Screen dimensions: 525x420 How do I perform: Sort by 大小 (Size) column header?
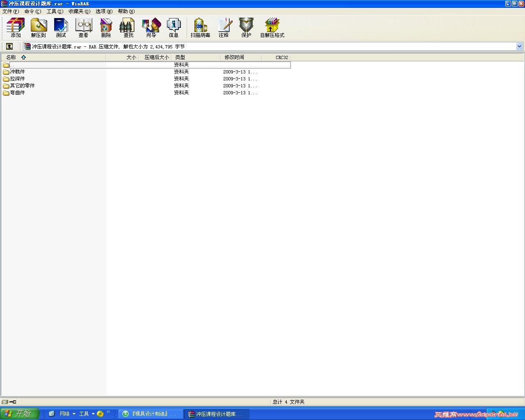tap(122, 57)
